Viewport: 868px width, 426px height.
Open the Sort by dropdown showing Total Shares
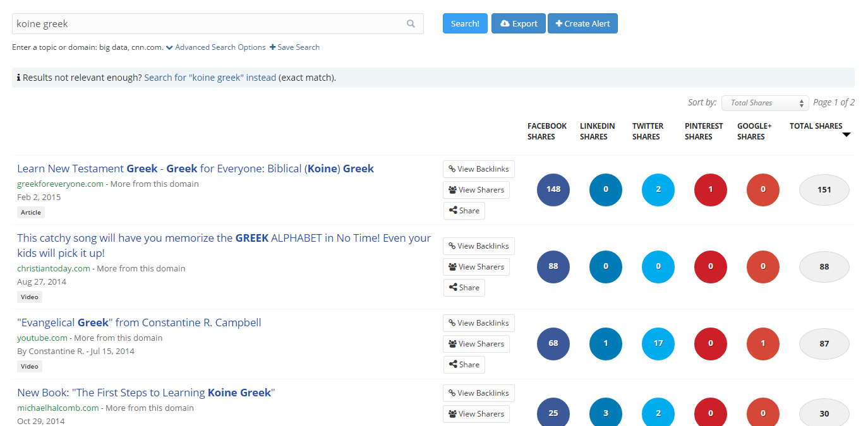[x=765, y=102]
